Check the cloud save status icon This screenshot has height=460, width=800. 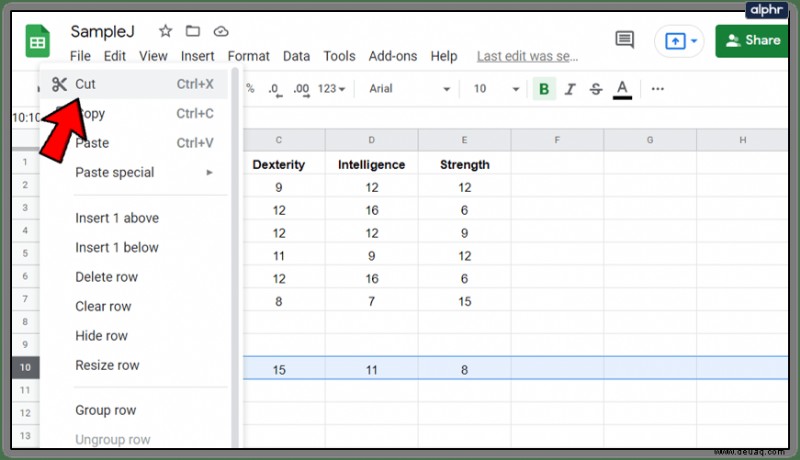tap(221, 32)
